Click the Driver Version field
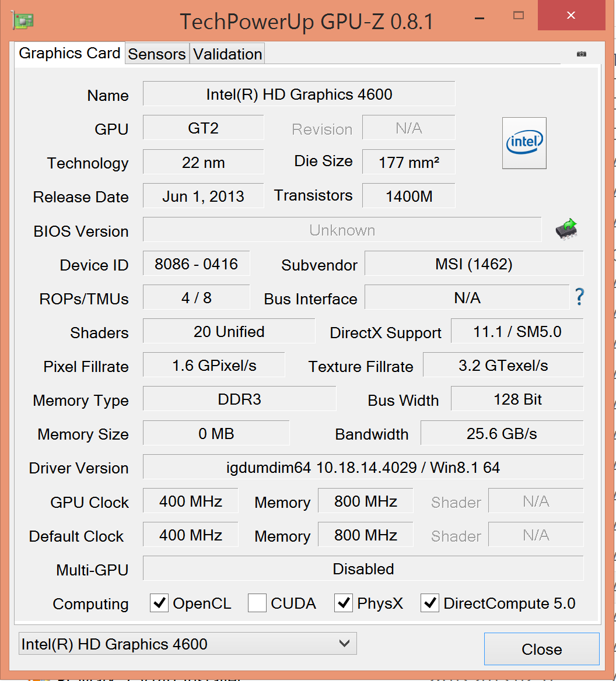The height and width of the screenshot is (681, 616). [x=363, y=467]
